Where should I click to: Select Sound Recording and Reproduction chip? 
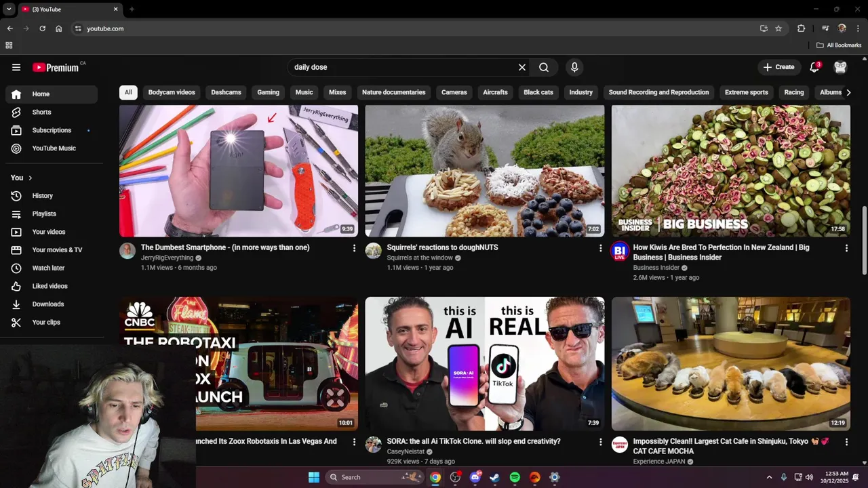pyautogui.click(x=658, y=92)
